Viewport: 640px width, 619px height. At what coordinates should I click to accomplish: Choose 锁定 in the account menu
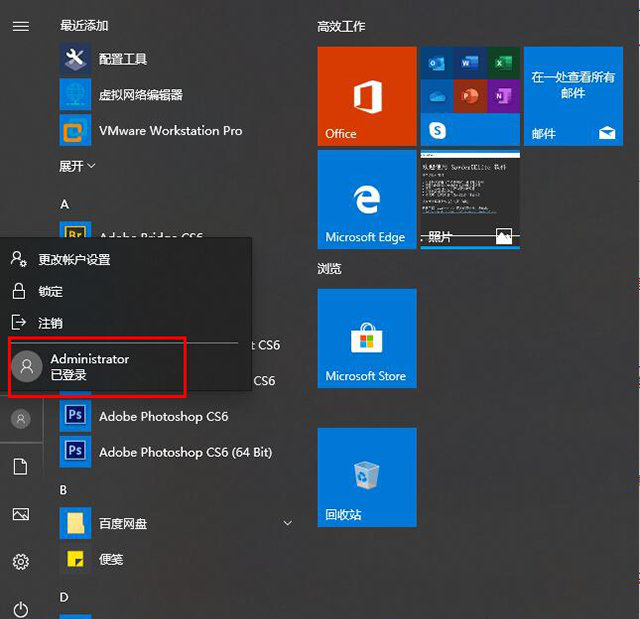coord(50,292)
